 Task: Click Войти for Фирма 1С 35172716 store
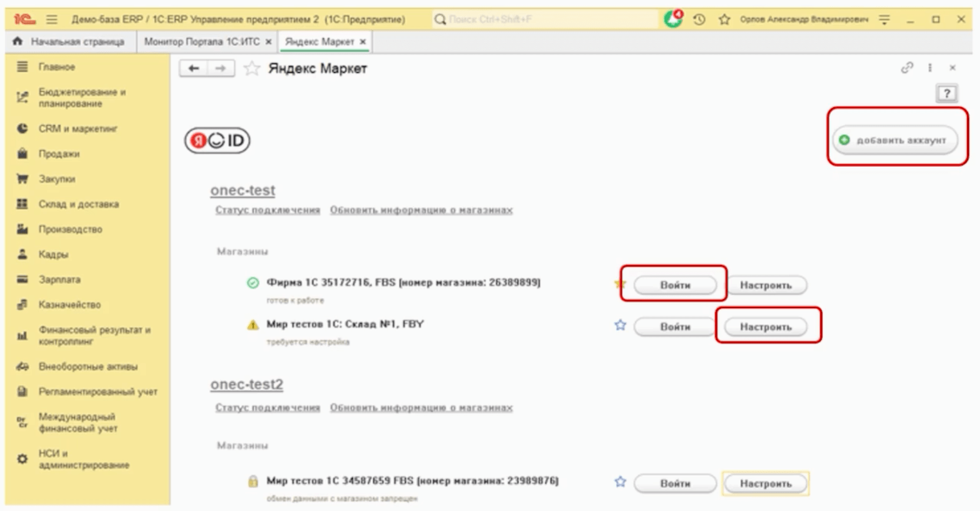click(x=675, y=285)
